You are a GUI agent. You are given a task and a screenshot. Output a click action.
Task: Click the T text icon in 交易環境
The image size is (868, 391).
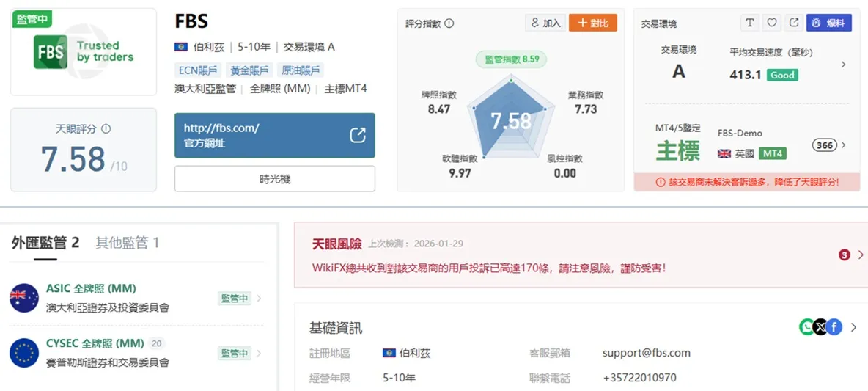click(x=749, y=23)
